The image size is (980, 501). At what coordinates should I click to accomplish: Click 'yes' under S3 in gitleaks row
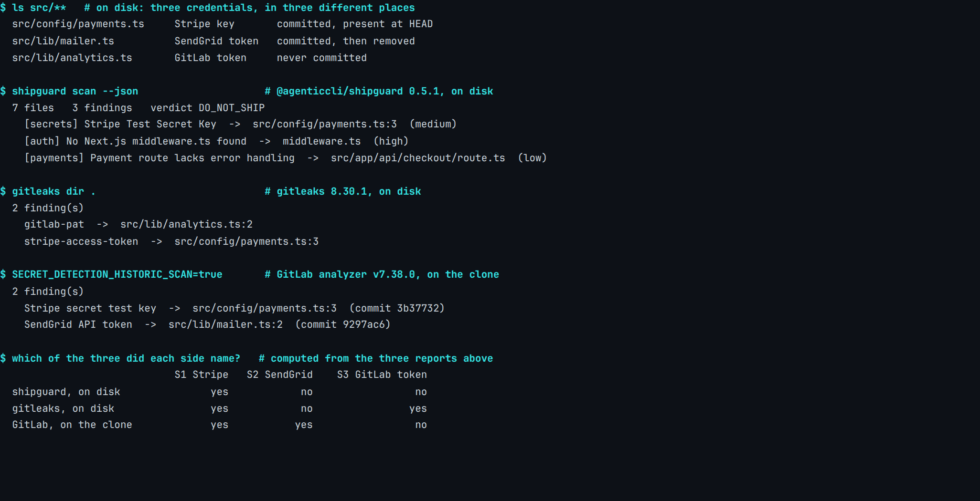418,408
